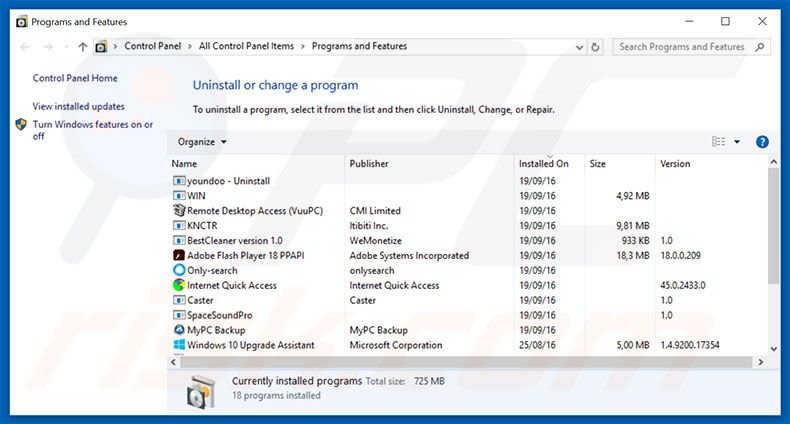Click the change view icon
The width and height of the screenshot is (790, 424).
718,142
